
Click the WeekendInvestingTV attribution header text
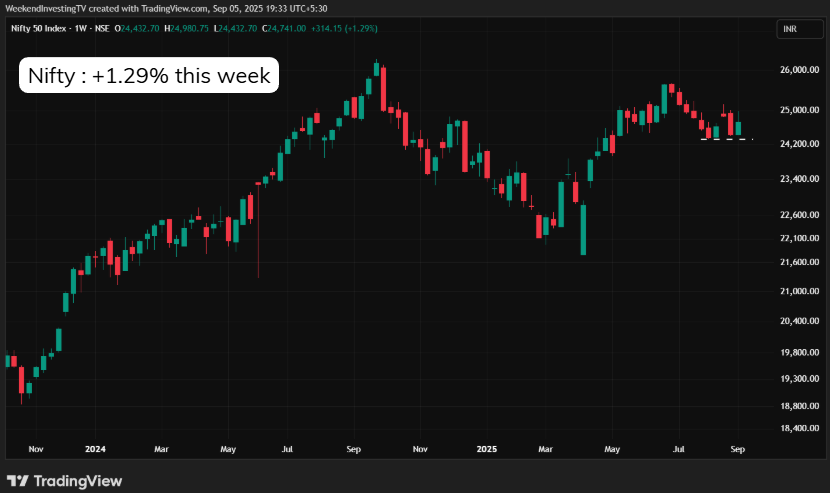166,8
